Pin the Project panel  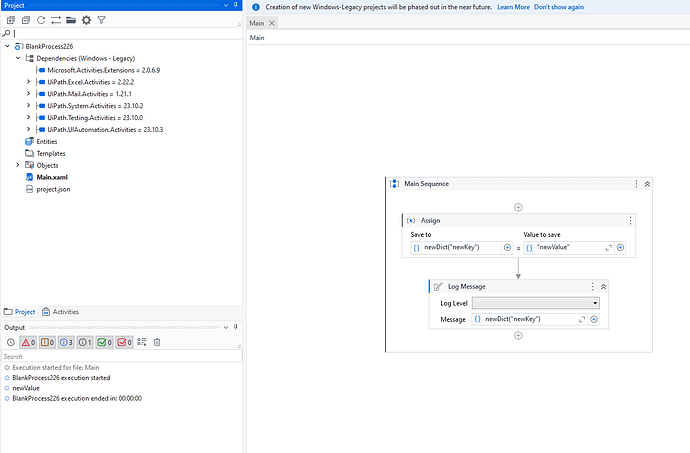236,5
